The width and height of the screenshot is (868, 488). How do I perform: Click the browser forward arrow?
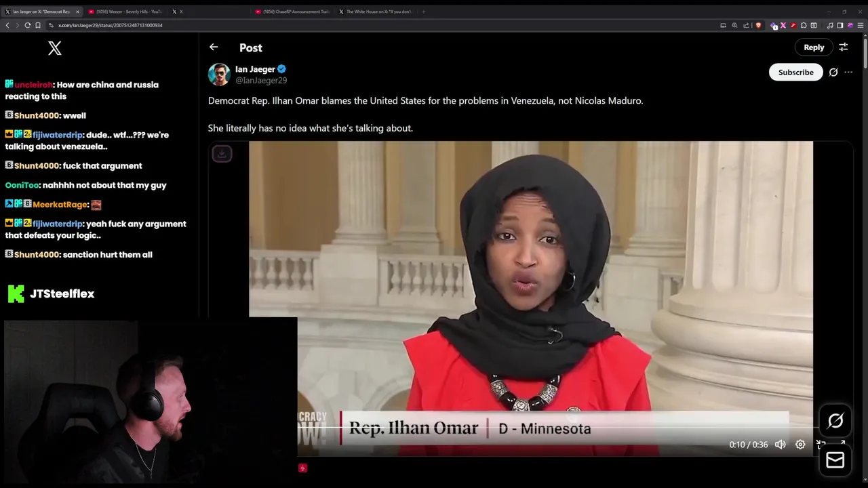(18, 25)
